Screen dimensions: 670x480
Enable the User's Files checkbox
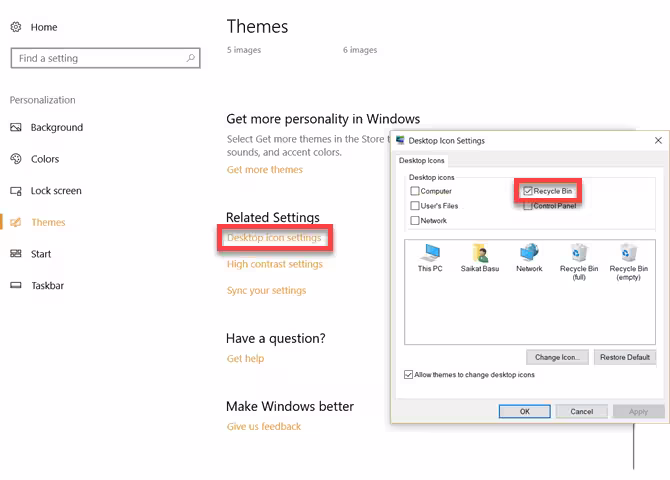414,206
